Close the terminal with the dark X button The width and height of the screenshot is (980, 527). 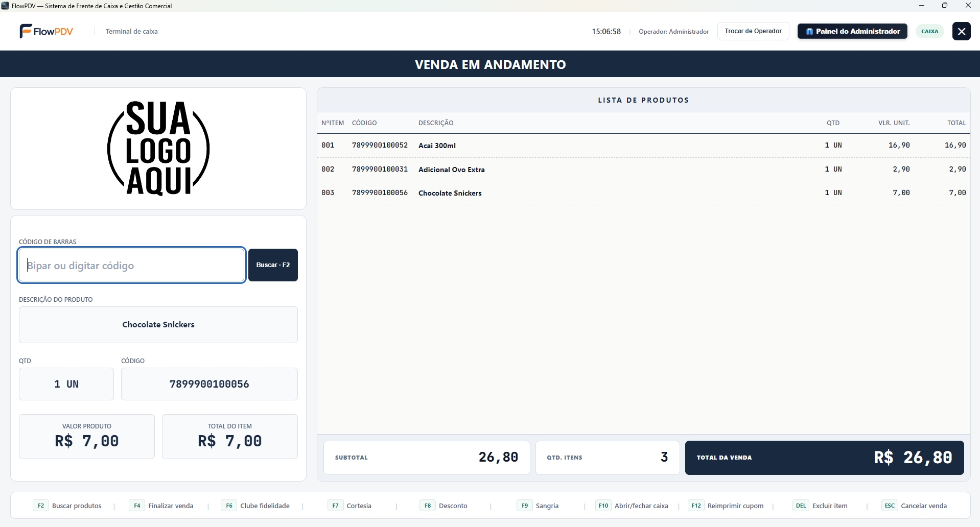tap(961, 31)
